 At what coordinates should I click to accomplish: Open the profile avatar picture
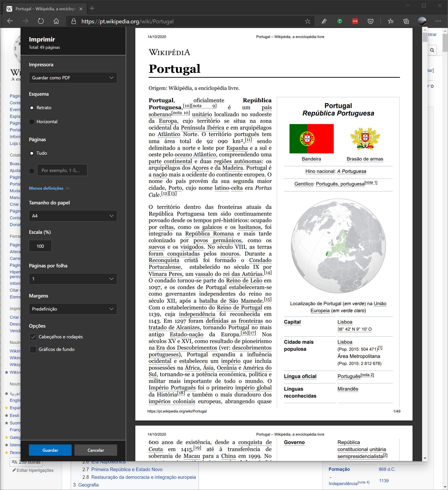pyautogui.click(x=422, y=21)
